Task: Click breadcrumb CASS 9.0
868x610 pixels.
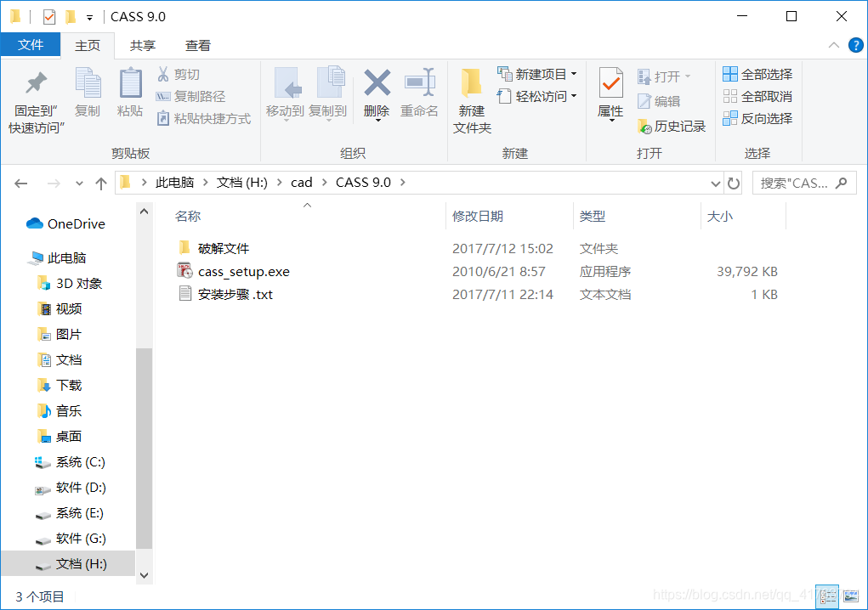Action: coord(363,183)
